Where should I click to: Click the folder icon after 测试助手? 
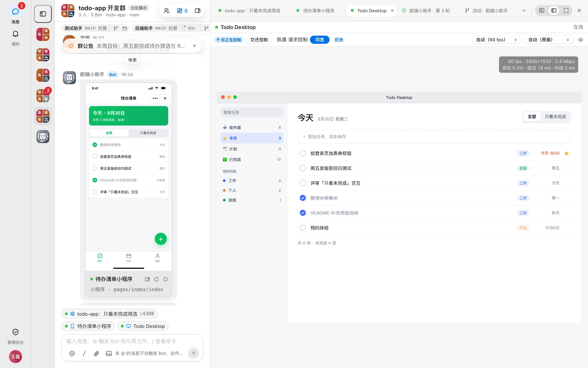click(x=125, y=28)
